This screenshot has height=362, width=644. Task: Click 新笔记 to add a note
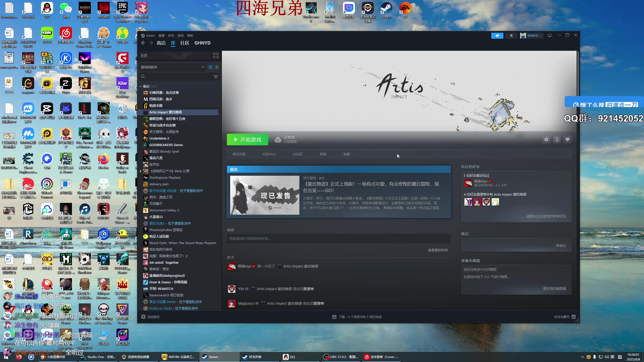[561, 246]
